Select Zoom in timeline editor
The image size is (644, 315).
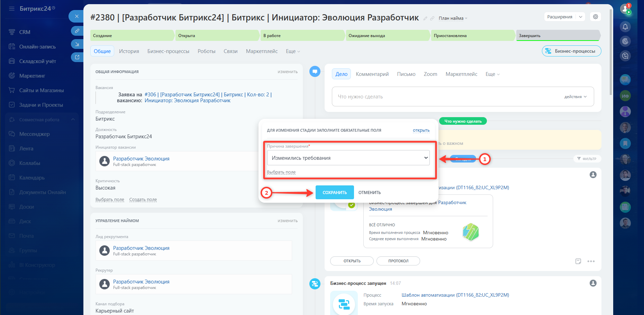(x=430, y=74)
